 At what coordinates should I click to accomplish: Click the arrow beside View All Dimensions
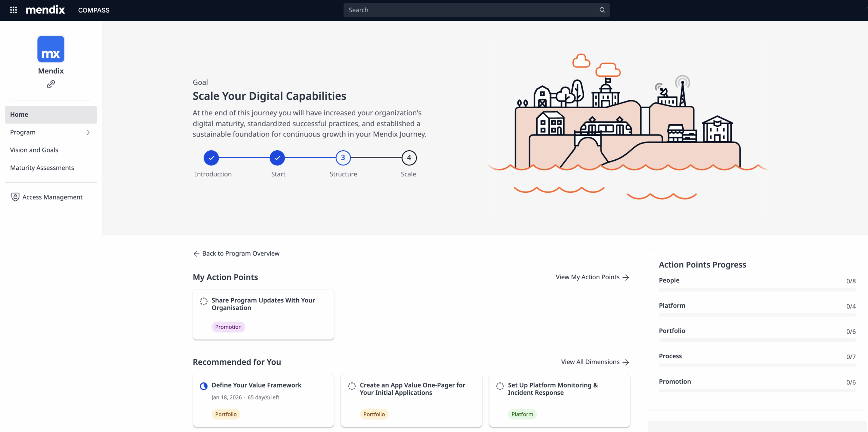pos(626,362)
